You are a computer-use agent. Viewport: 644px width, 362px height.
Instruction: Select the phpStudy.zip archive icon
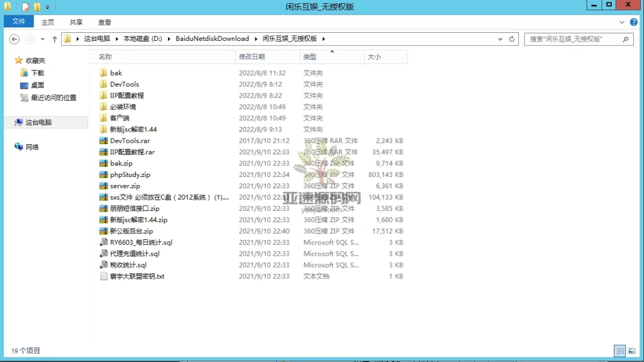[104, 174]
